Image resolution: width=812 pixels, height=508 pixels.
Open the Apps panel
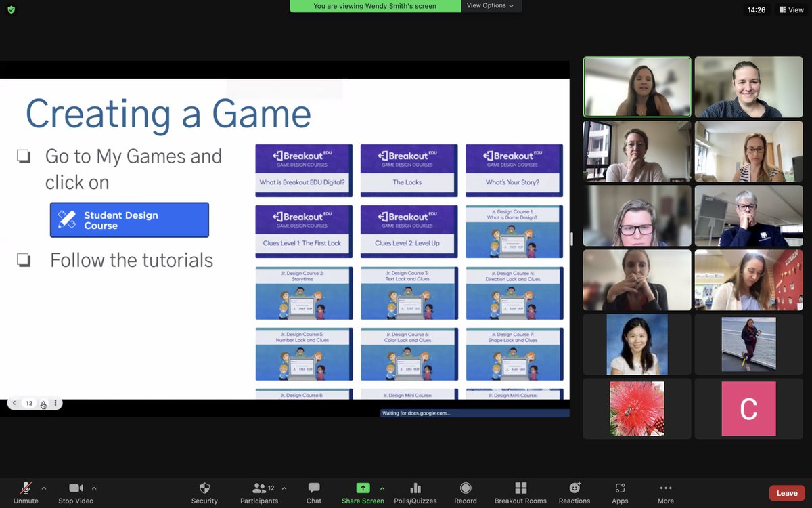tap(620, 492)
